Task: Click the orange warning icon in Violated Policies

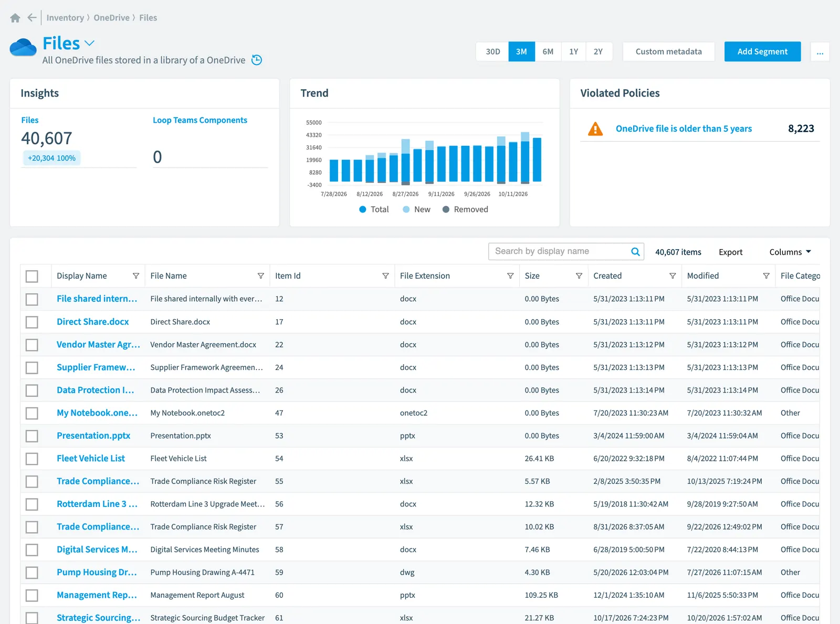Action: 595,129
